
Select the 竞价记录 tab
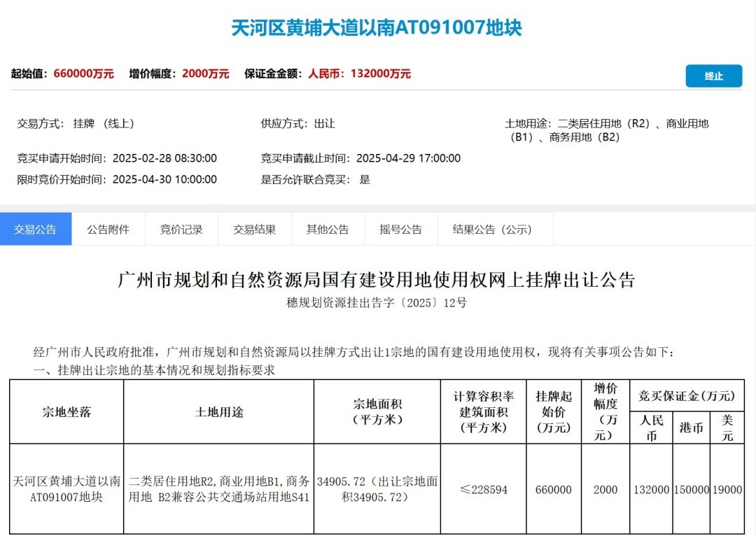pyautogui.click(x=181, y=230)
